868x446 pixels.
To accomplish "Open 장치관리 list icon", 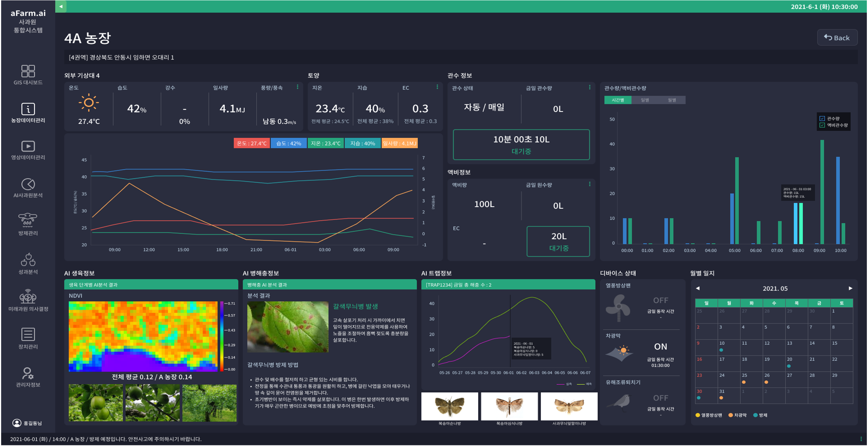I will 28,334.
